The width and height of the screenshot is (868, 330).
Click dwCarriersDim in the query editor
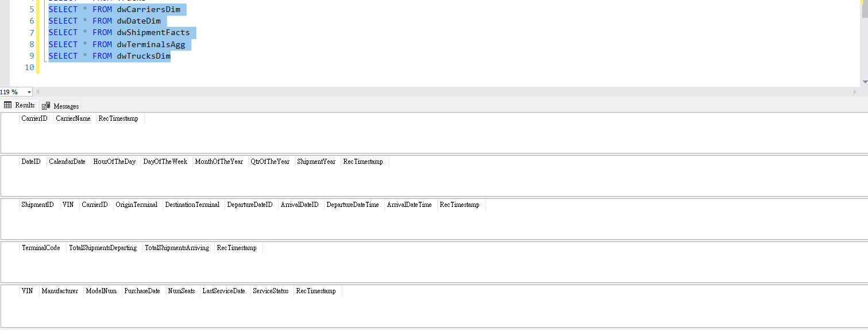tap(148, 9)
